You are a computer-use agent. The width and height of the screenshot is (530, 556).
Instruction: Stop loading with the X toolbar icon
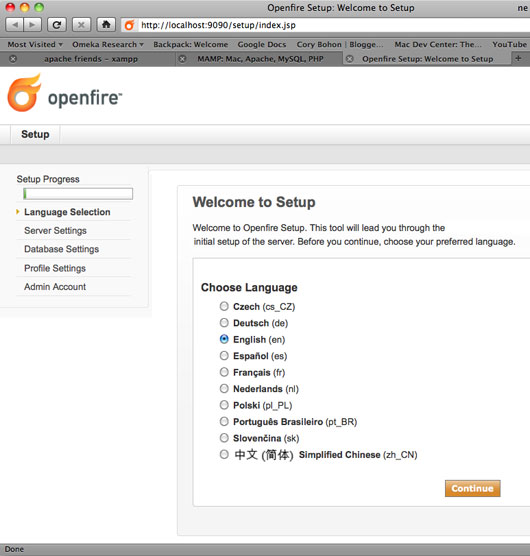81,25
